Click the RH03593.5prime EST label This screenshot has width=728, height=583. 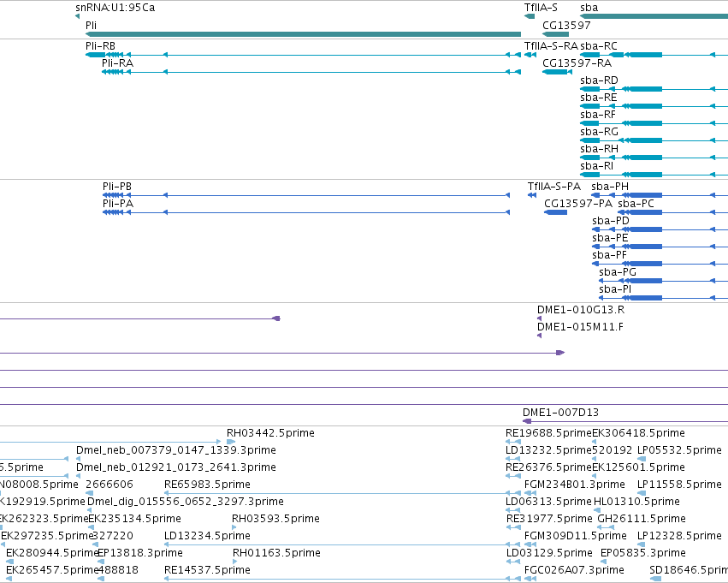coord(275,519)
